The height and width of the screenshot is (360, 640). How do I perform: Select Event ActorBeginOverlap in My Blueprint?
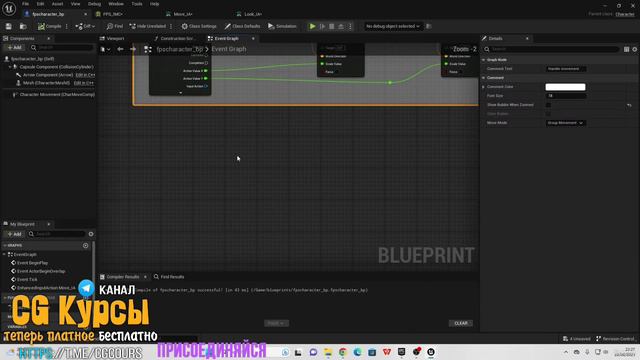tap(41, 271)
